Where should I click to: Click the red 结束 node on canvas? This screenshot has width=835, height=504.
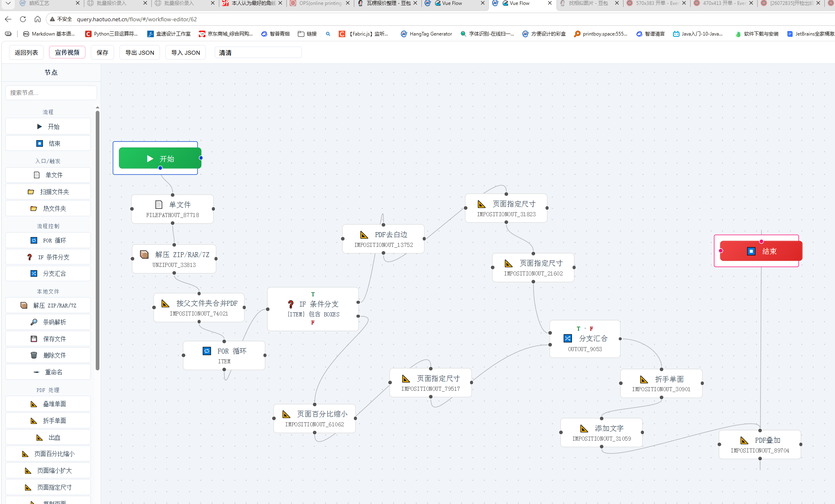pyautogui.click(x=761, y=251)
